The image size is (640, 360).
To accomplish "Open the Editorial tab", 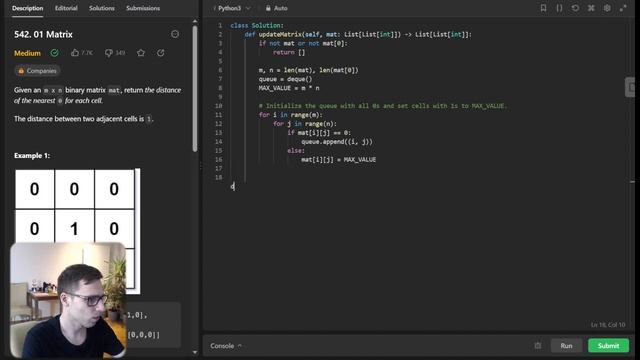I will 66,8.
